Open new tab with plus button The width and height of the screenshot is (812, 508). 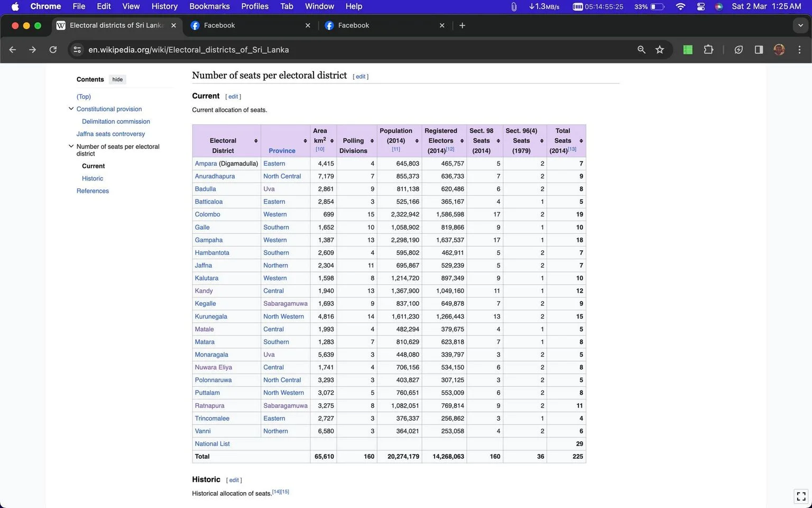click(462, 25)
